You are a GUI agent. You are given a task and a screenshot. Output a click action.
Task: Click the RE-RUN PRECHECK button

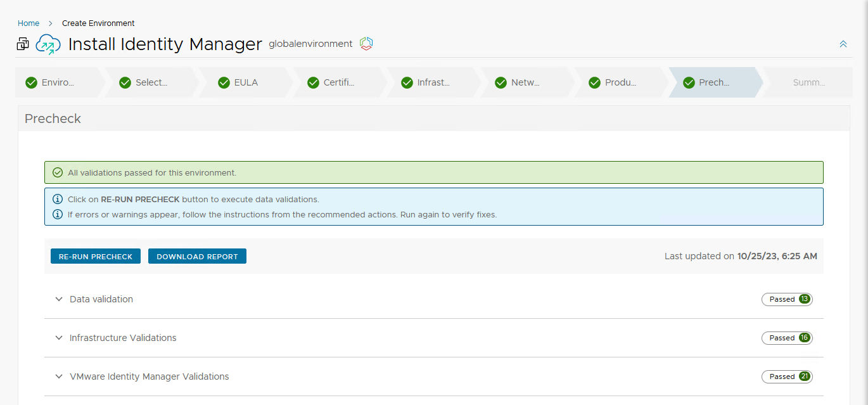[x=96, y=256]
